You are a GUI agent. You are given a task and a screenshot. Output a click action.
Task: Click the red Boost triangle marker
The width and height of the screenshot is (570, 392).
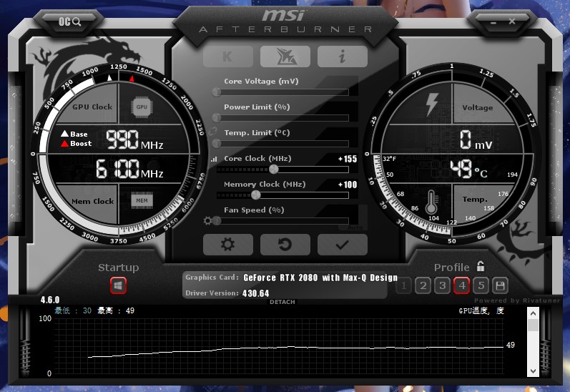tap(132, 79)
